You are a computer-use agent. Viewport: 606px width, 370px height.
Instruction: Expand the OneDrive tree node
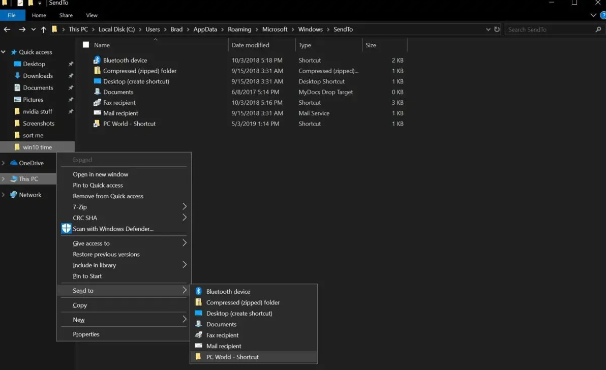click(3, 163)
